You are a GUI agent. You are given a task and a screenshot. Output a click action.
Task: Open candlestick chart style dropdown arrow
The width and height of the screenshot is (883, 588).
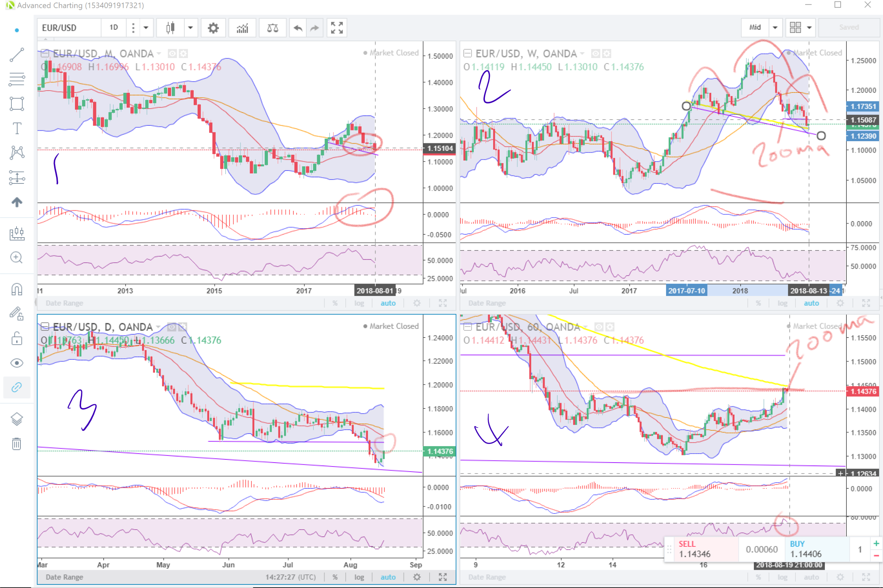pyautogui.click(x=190, y=28)
